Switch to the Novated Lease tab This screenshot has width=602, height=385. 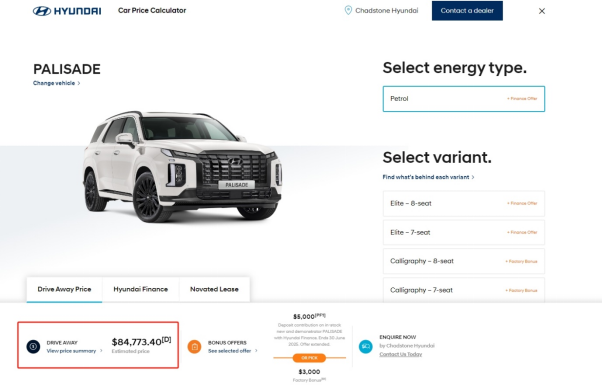coord(214,289)
